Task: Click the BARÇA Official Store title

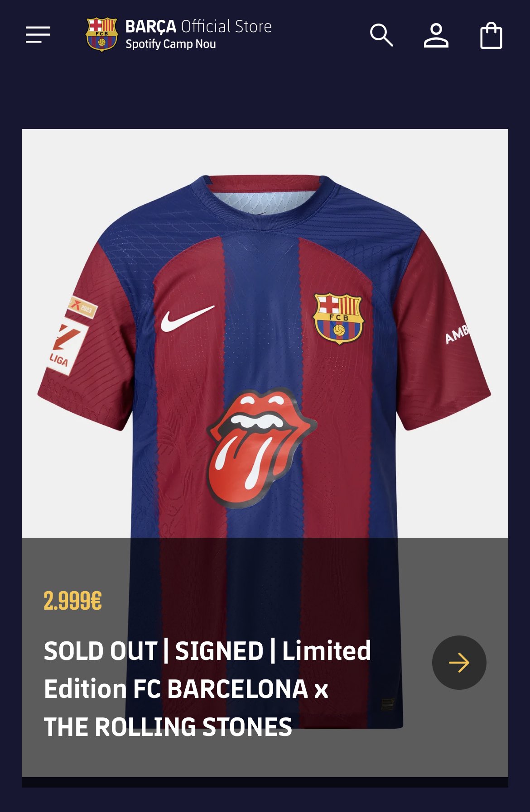Action: tap(198, 27)
